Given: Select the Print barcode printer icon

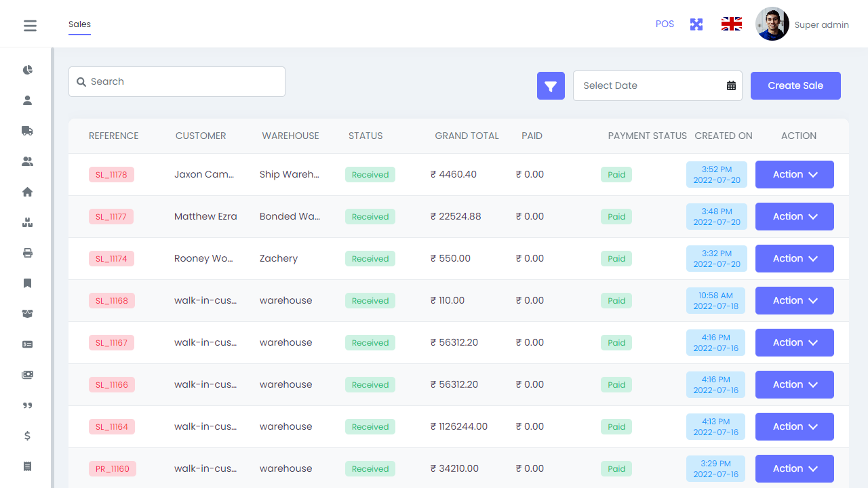Looking at the screenshot, I should [27, 253].
